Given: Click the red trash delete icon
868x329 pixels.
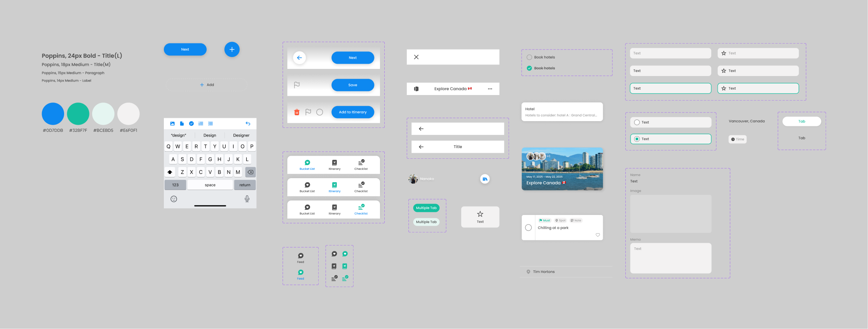Looking at the screenshot, I should (x=297, y=112).
